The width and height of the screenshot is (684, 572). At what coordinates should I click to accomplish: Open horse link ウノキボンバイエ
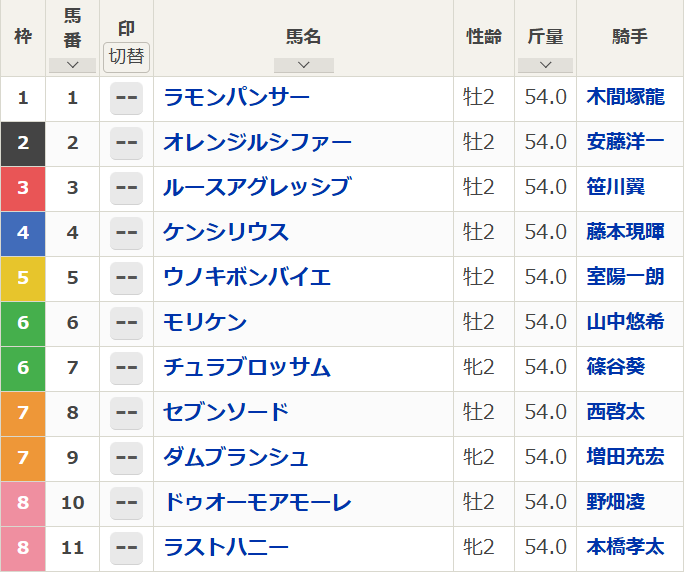(x=247, y=277)
